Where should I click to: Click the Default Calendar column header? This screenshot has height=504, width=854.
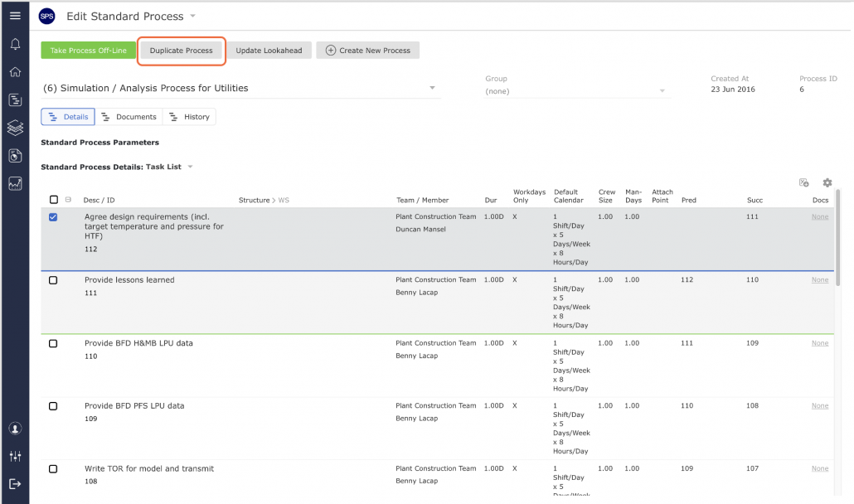click(569, 196)
